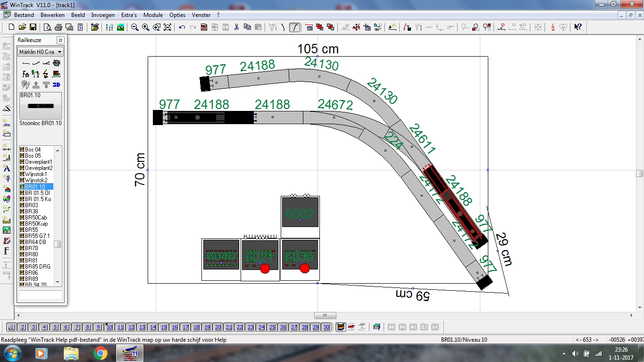This screenshot has height=362, width=644.
Task: Open the Venster menu
Action: [x=201, y=15]
